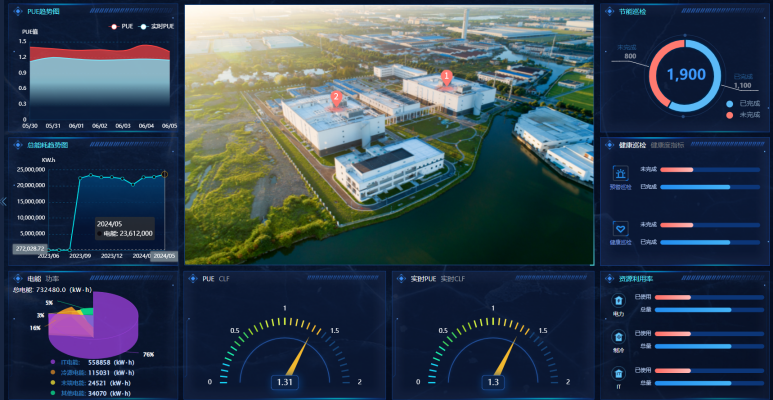Click the 健康巡检 已完成 progress bar
Viewport: 773px width, 400px height.
point(710,242)
